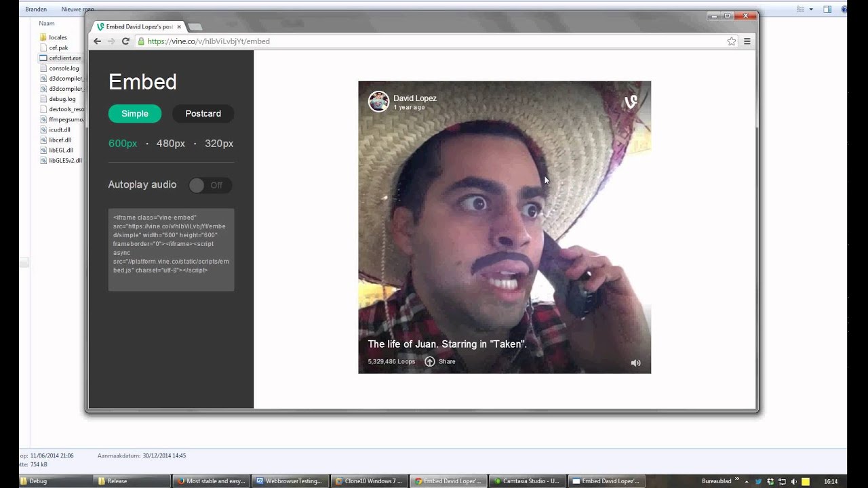868x488 pixels.
Task: Click the Share arrow icon below video caption
Action: point(430,361)
